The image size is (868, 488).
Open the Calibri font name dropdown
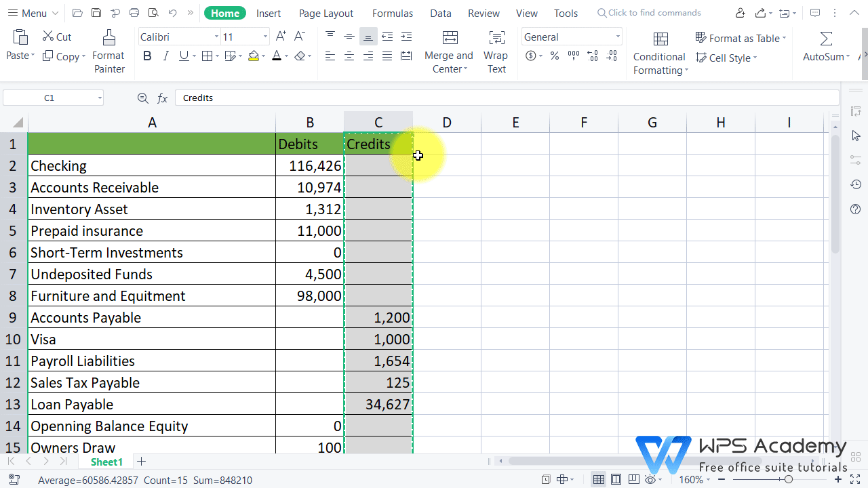coord(216,37)
